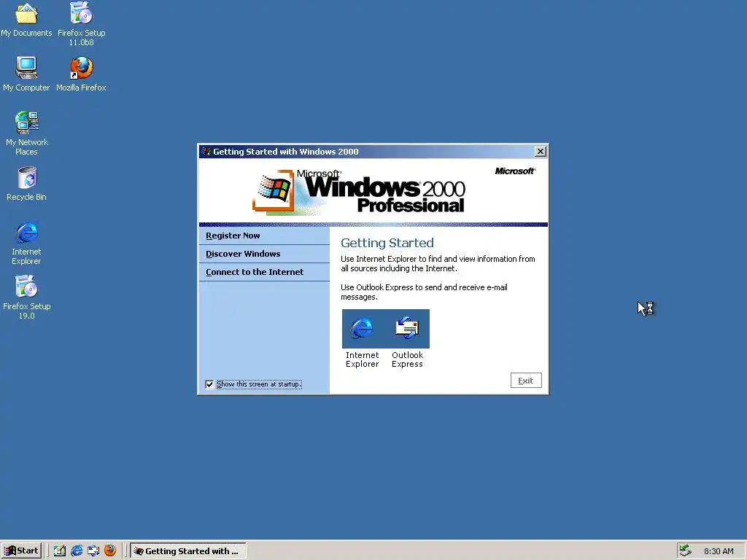Launch Outlook Express from the Getting Started dialog
The width and height of the screenshot is (747, 560).
[x=407, y=338]
